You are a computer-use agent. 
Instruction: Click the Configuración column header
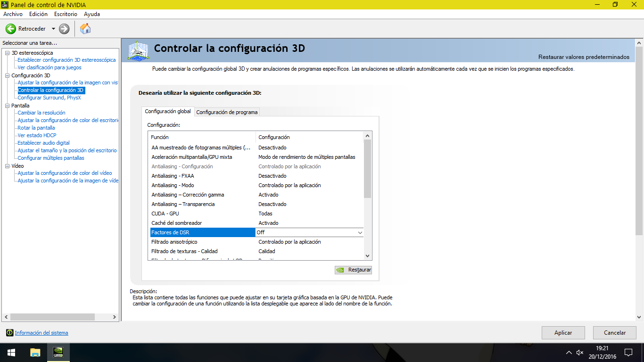[310, 137]
